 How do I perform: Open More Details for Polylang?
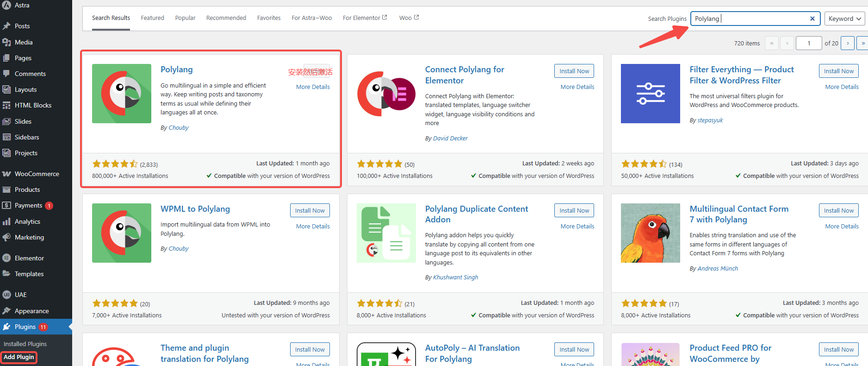pyautogui.click(x=313, y=87)
